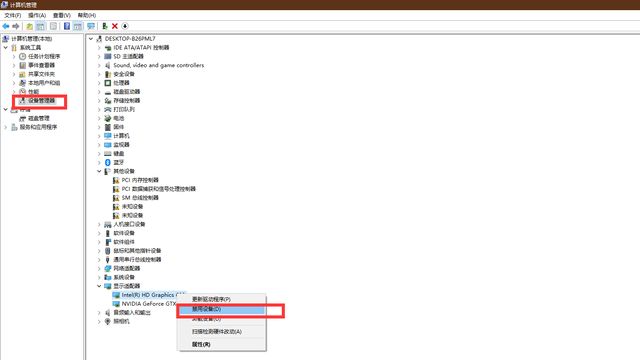Screen dimensions: 640x360
Task: Open the 查看(V) menu
Action: point(62,16)
